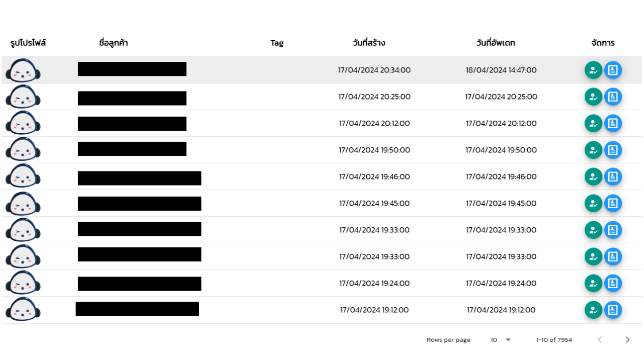
Task: Click profile avatar in 19:12:00 row
Action: pyautogui.click(x=23, y=310)
